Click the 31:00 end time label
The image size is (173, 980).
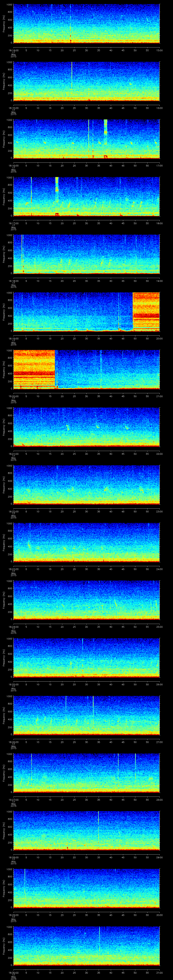tap(160, 972)
